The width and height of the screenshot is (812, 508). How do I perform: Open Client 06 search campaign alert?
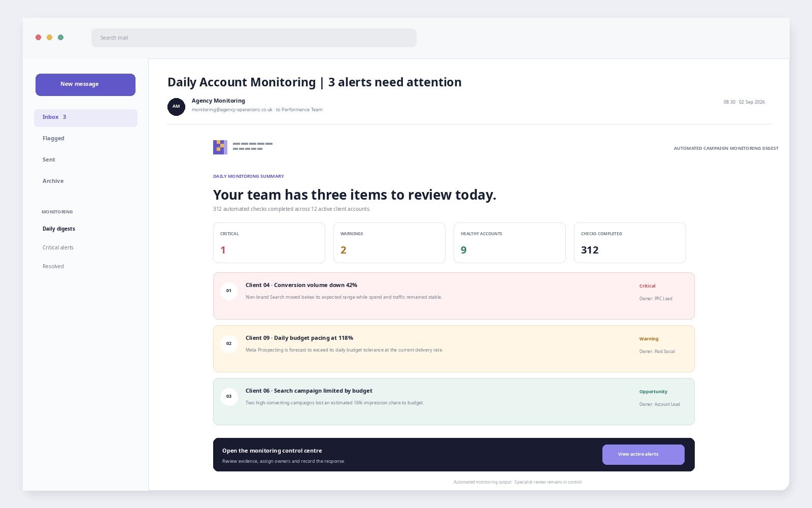pos(454,402)
